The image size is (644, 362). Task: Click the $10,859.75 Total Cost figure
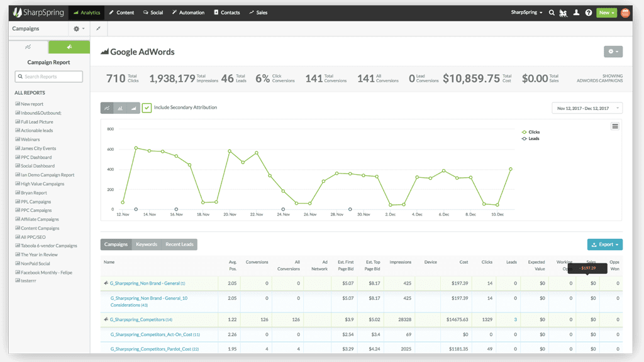point(471,79)
